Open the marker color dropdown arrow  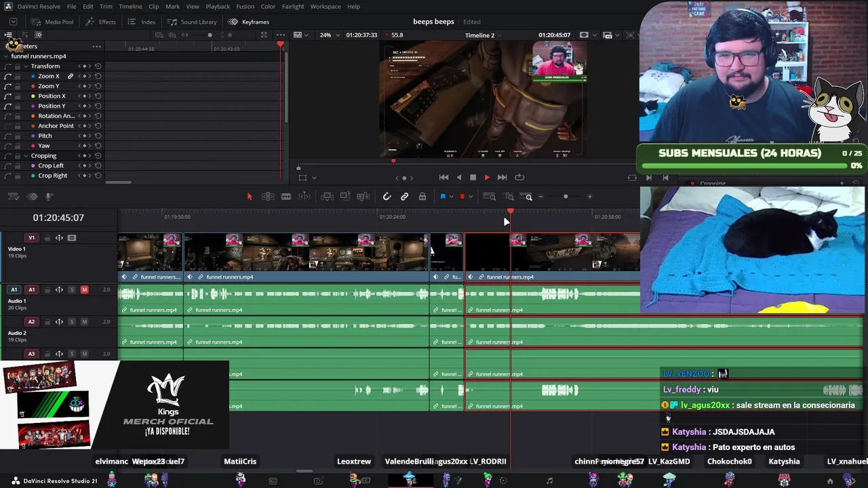click(x=471, y=197)
